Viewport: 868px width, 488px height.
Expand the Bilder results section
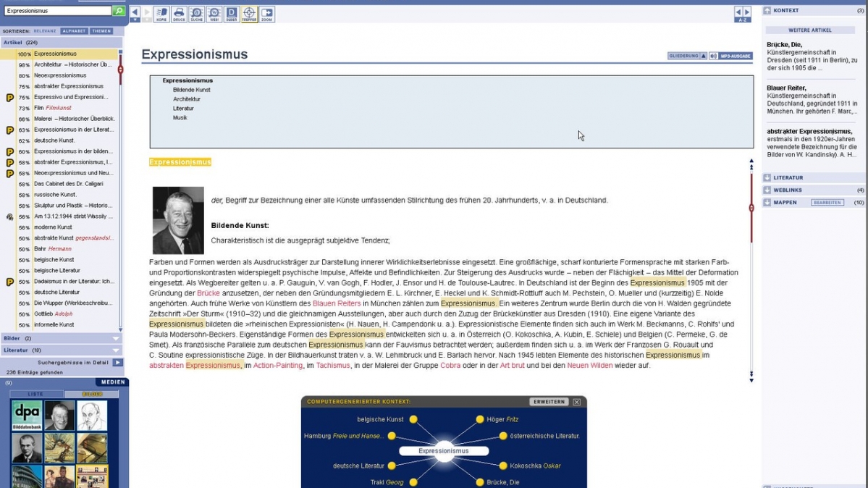[115, 338]
